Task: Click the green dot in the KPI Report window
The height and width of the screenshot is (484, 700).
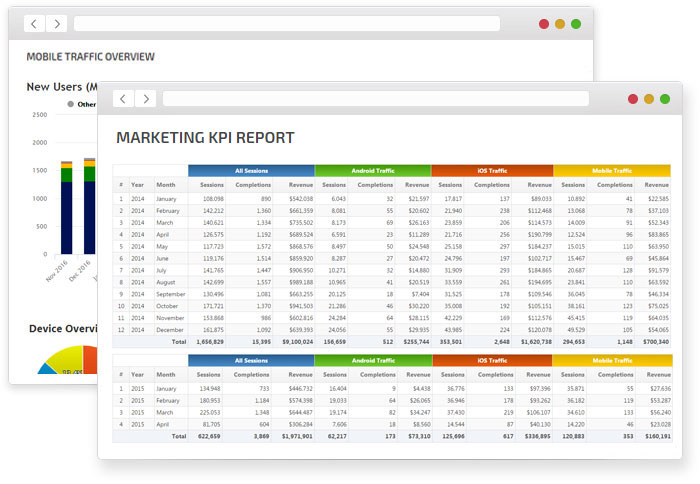Action: [665, 99]
